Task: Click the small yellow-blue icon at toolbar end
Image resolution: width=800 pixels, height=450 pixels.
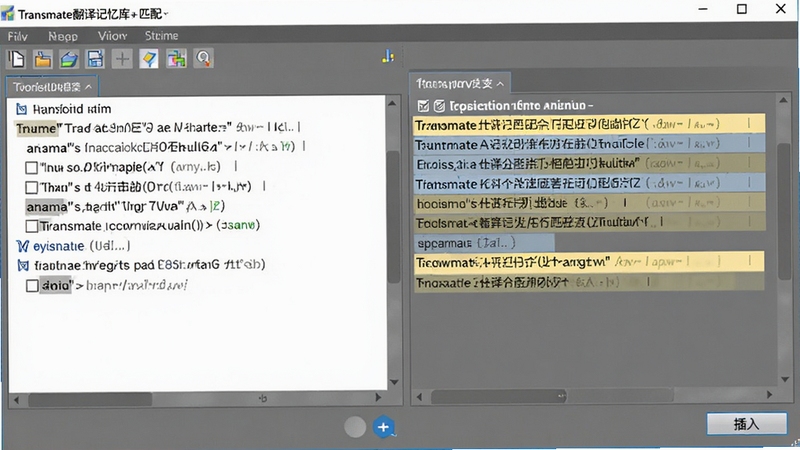Action: click(388, 56)
